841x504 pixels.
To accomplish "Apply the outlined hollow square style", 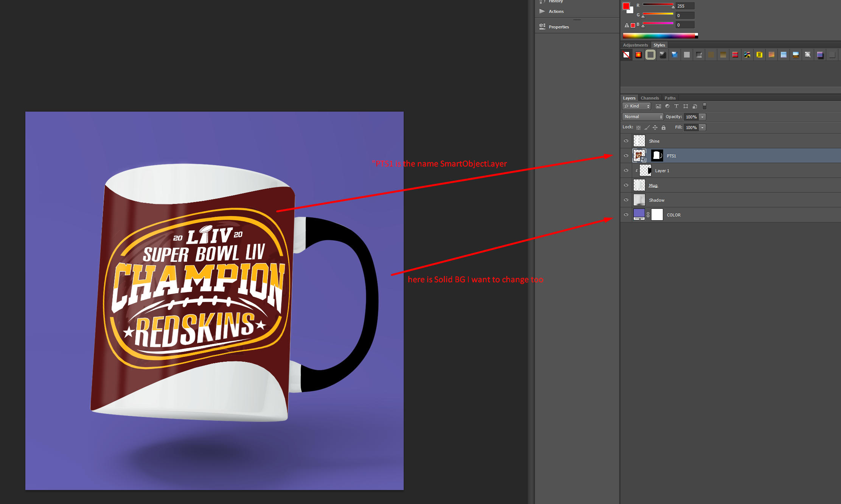I will pos(651,55).
